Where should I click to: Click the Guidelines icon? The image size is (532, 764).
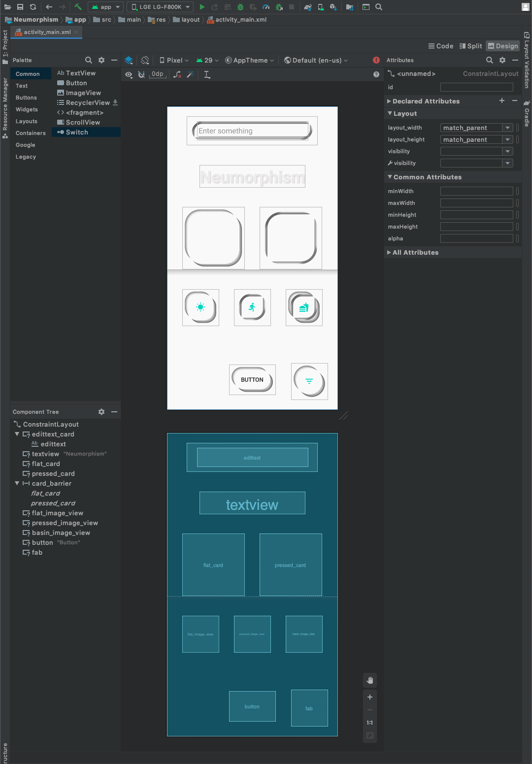click(207, 74)
